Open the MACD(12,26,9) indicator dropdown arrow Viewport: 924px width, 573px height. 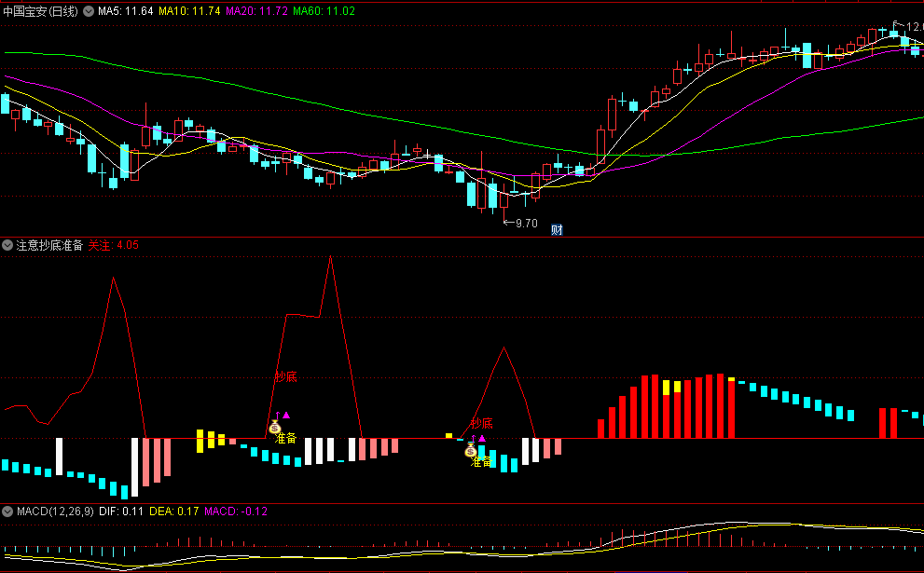pyautogui.click(x=7, y=512)
